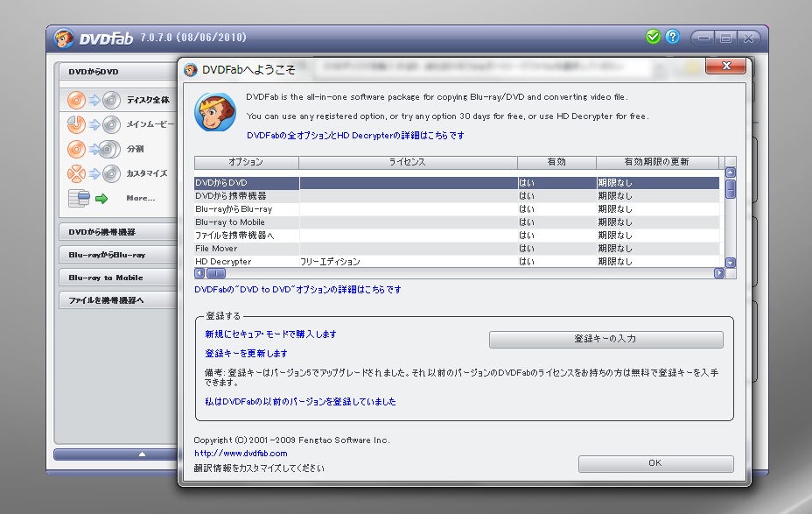Click the horizontal scrollbar left arrow
Image resolution: width=812 pixels, height=514 pixels.
click(x=199, y=273)
